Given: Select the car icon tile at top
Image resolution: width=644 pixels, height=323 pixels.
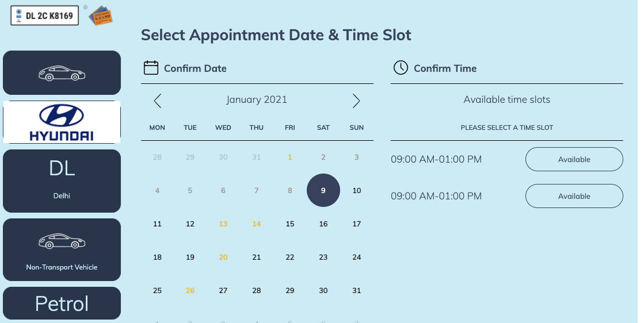Looking at the screenshot, I should point(62,73).
